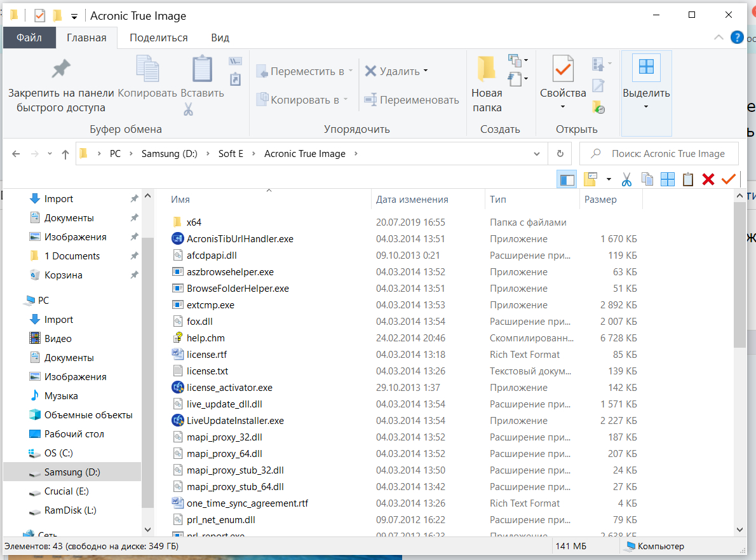Cut selection with ribbon scissors icon
756x560 pixels.
(188, 109)
